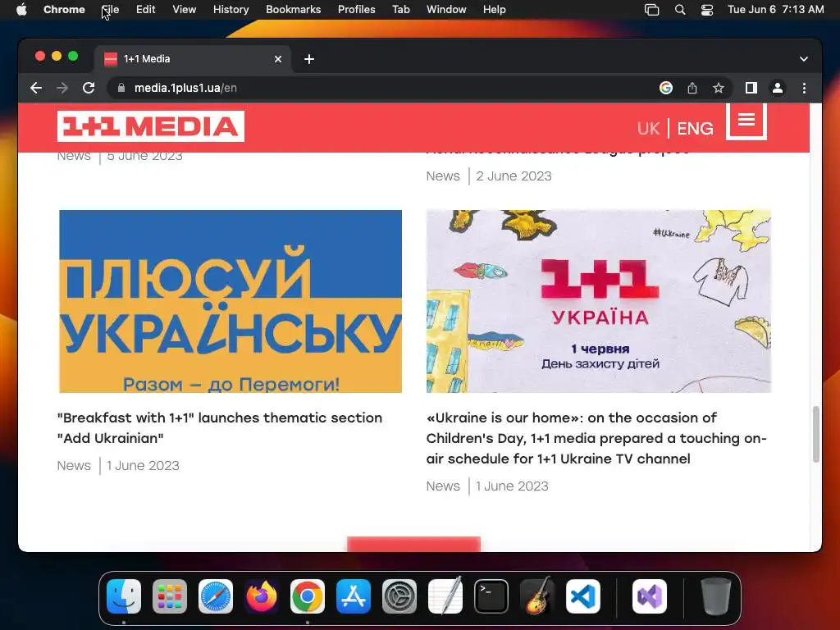
Task: Bookmark this tab with star icon
Action: 719,88
